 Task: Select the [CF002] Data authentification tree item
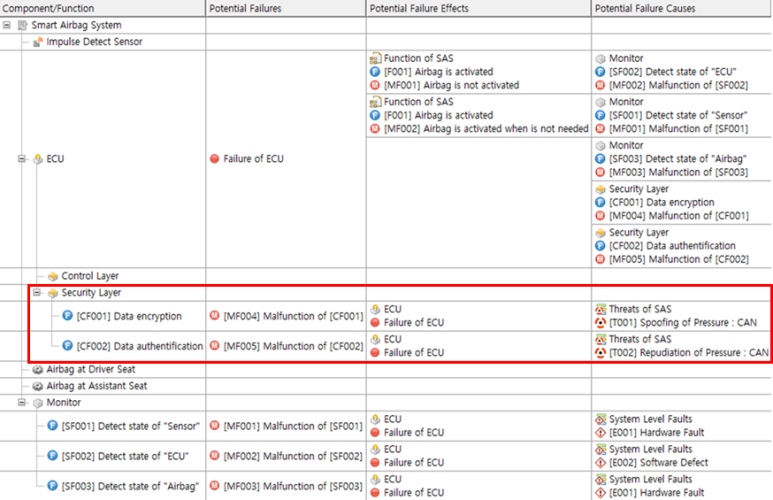[139, 346]
